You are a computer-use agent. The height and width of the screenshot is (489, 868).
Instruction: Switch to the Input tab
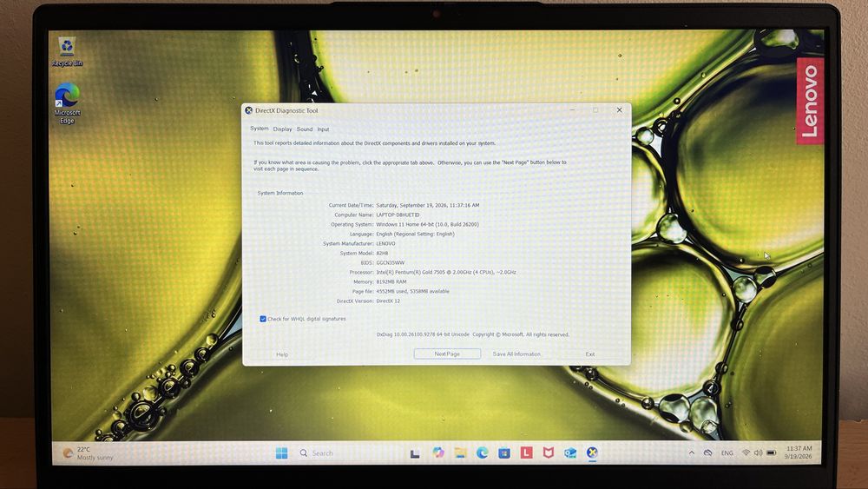point(323,129)
